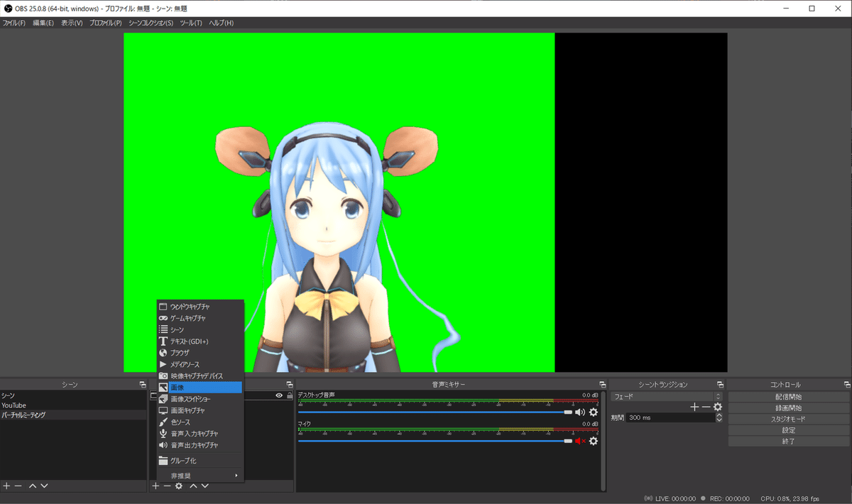Click the 録画開始 button
The height and width of the screenshot is (504, 852).
coord(788,408)
